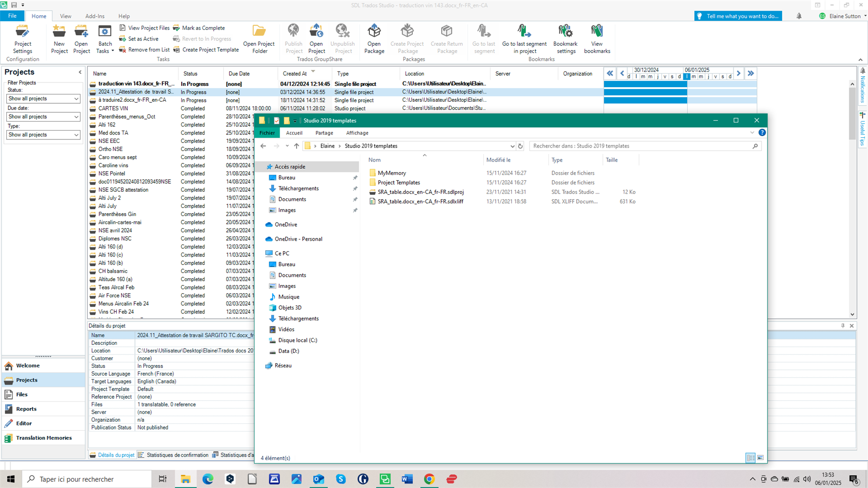Click the Open Project icon in Tasks group
868x488 pixels.
[x=81, y=40]
